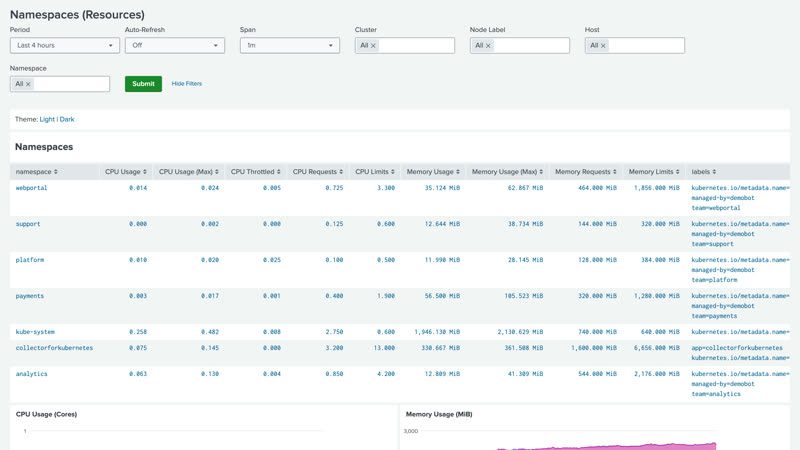Click the 35.124 MiB webportal memory usage
This screenshot has height=450, width=800.
pos(442,188)
